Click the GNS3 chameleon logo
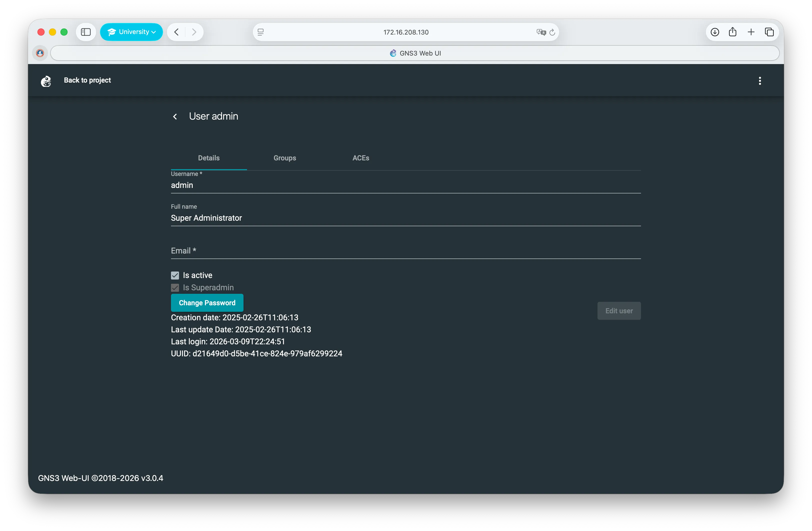 tap(46, 81)
